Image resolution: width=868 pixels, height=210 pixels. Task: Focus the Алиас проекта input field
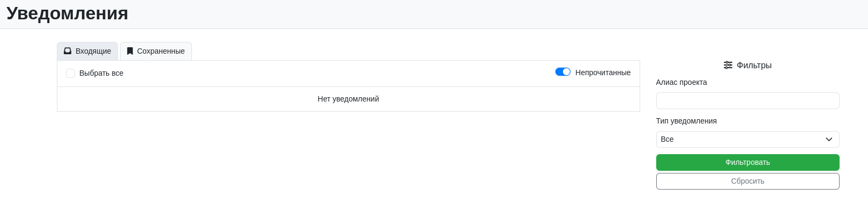[747, 100]
